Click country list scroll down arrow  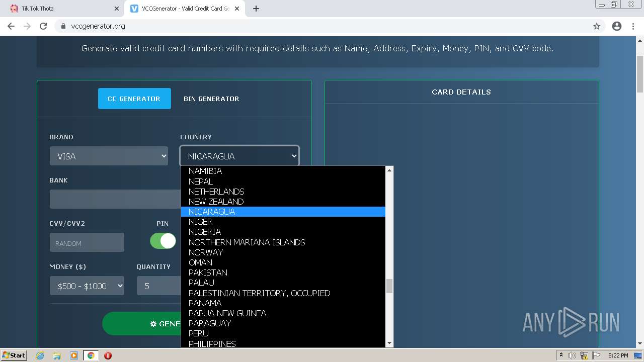click(389, 343)
